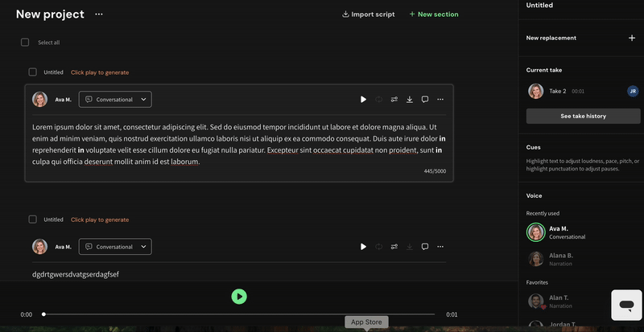Check the Select all checkbox
The height and width of the screenshot is (332, 644).
click(25, 43)
